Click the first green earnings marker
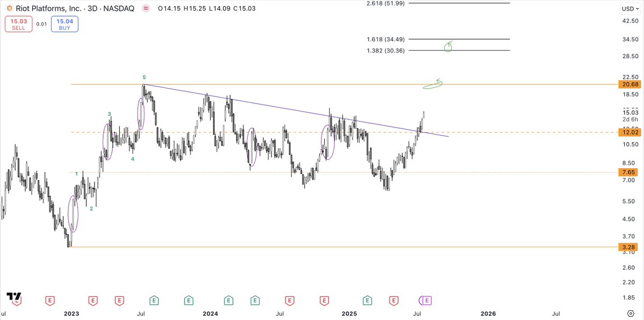 pyautogui.click(x=154, y=300)
